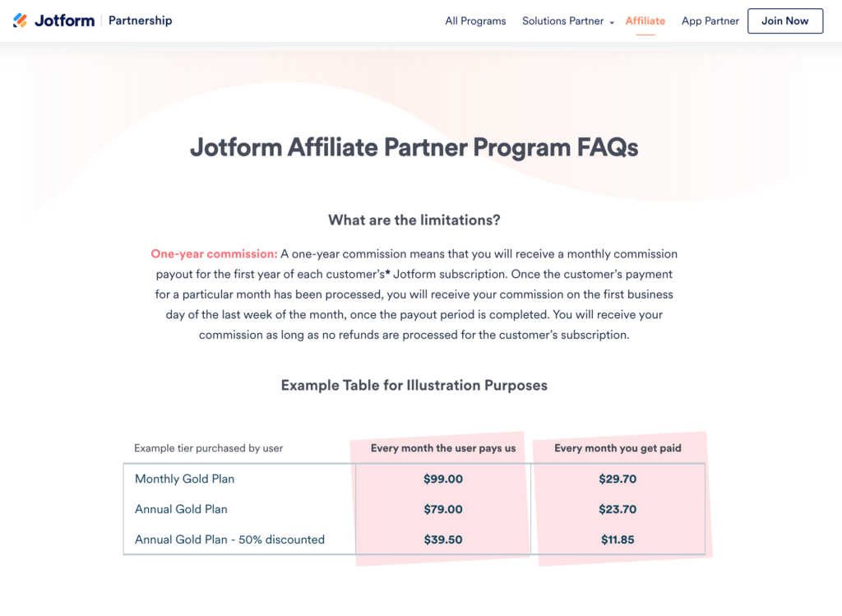Click 'Example Table for Illustration Purposes' heading

pyautogui.click(x=414, y=385)
